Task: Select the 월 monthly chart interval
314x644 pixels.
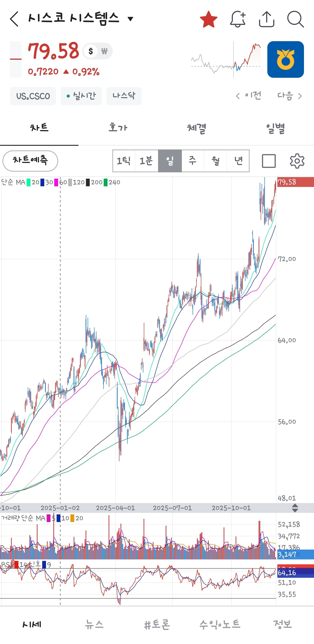Action: (215, 161)
